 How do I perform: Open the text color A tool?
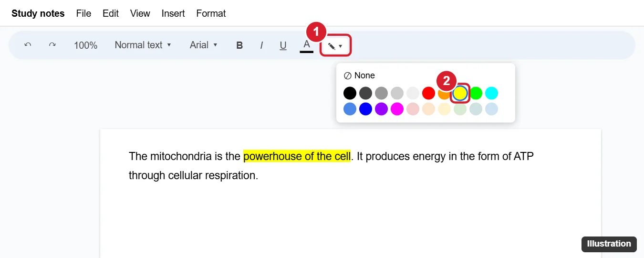307,45
